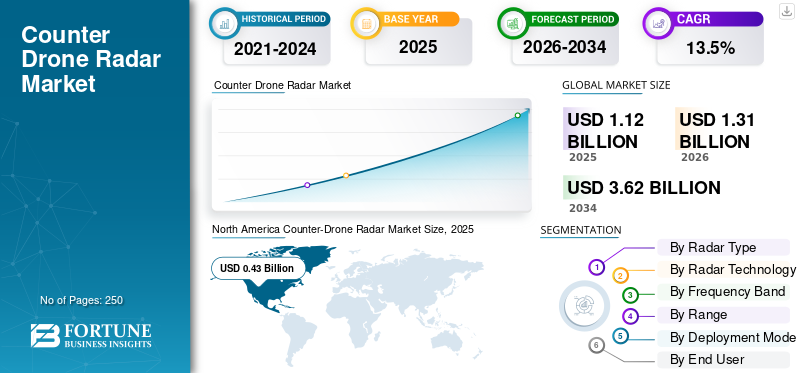Click the CAGR growth icon
This screenshot has height=373, width=800.
coord(657,23)
